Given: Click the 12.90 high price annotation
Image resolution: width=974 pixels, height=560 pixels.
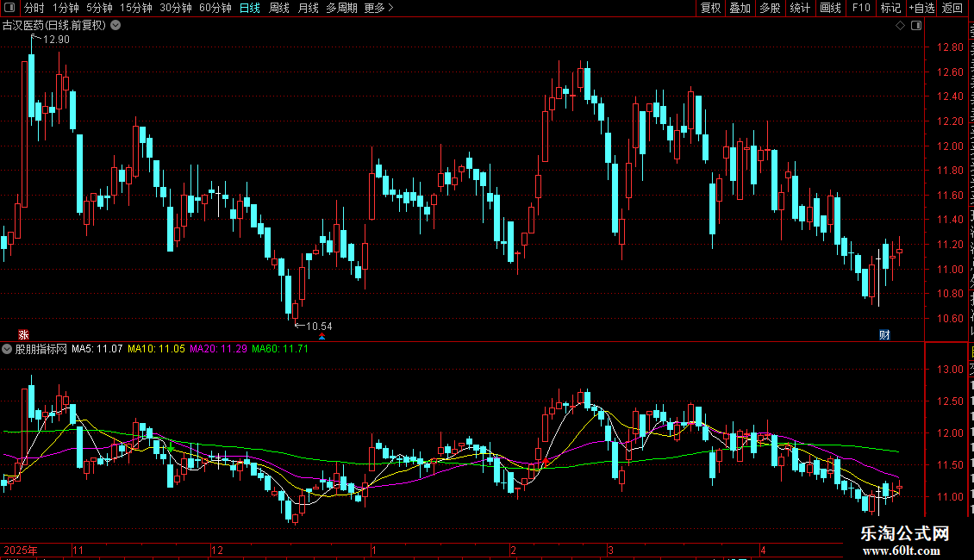Looking at the screenshot, I should click(56, 39).
